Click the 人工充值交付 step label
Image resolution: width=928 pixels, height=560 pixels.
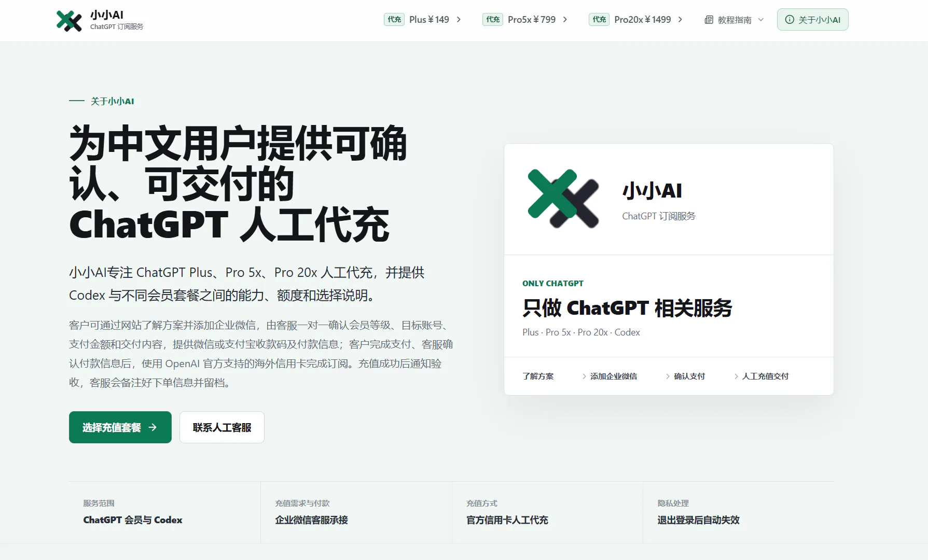pos(766,376)
